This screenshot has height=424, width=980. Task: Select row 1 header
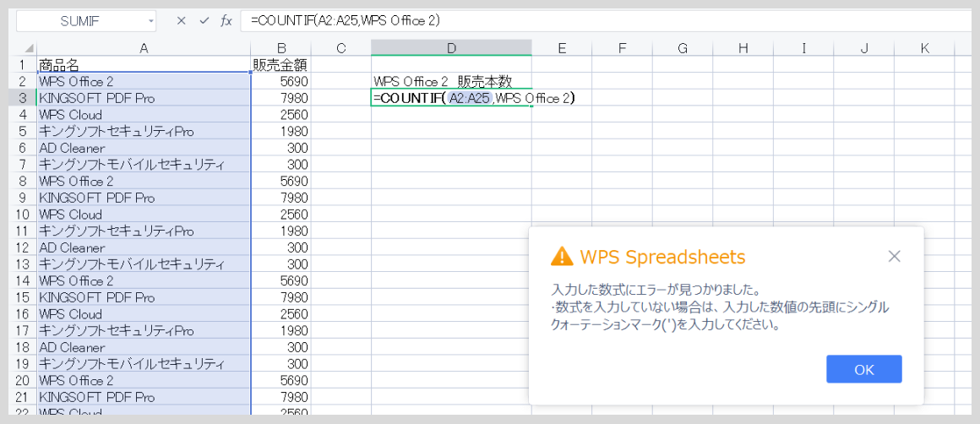[23, 64]
